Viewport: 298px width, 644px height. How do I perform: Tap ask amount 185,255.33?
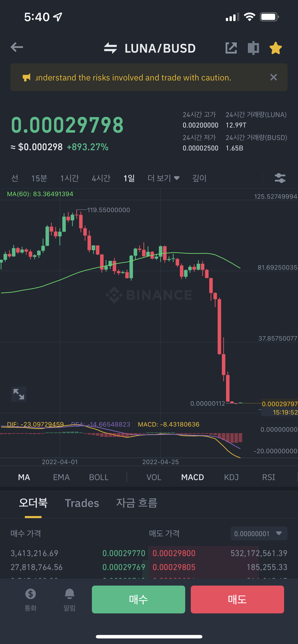267,567
